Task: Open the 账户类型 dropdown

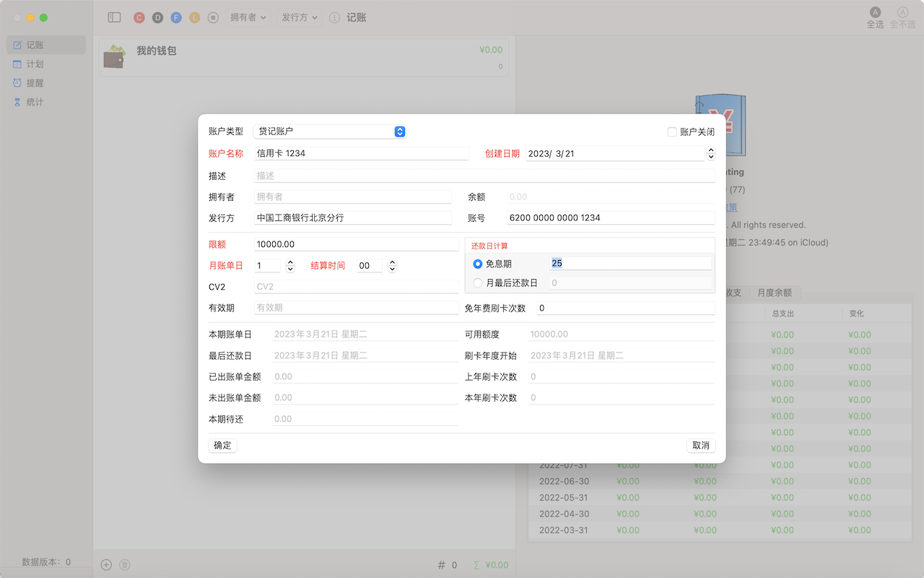Action: click(330, 131)
